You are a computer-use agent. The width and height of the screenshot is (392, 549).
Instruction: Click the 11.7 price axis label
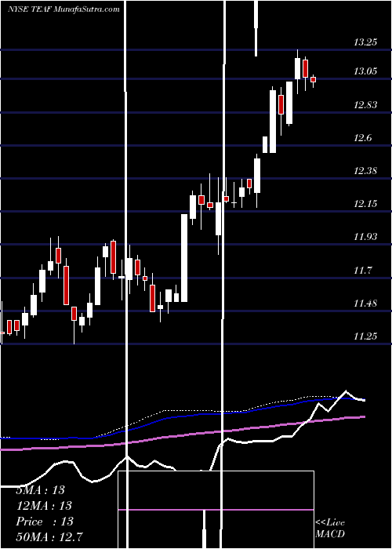362,270
